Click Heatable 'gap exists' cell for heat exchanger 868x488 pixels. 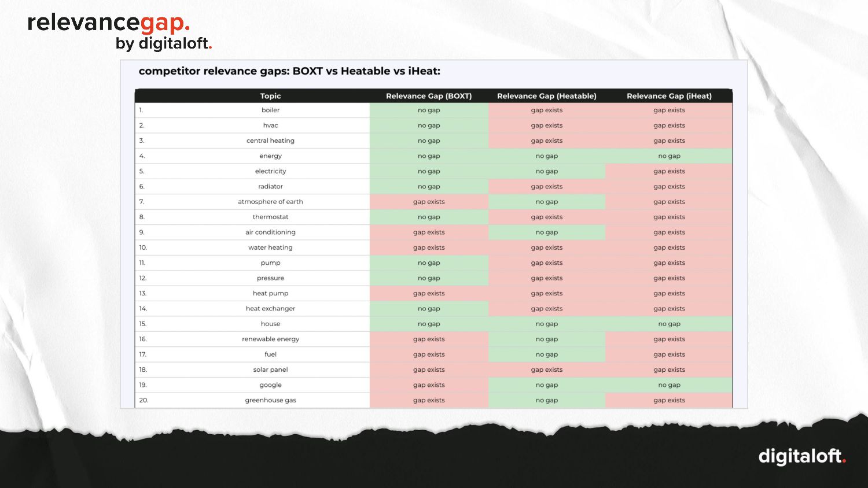pos(547,309)
